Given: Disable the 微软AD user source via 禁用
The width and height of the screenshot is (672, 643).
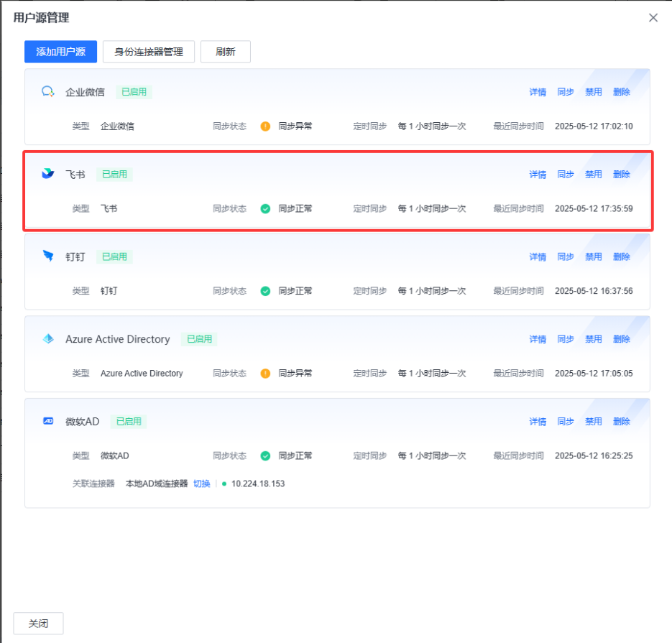Looking at the screenshot, I should (x=594, y=422).
